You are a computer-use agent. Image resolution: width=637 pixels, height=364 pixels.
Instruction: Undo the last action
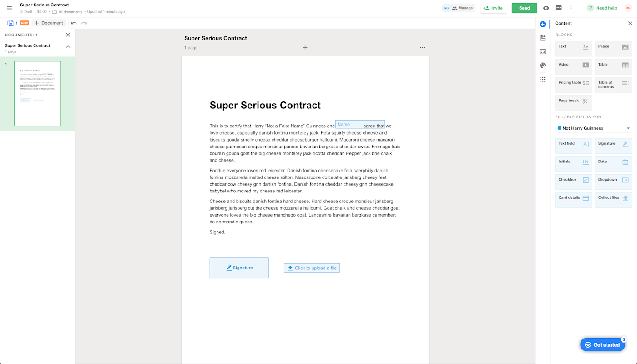tap(74, 23)
